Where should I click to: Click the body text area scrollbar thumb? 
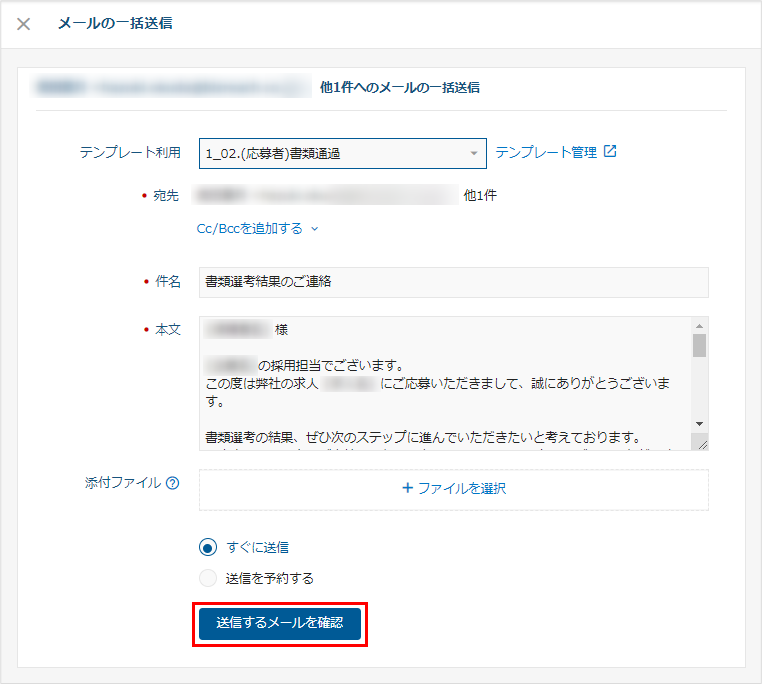pos(699,345)
